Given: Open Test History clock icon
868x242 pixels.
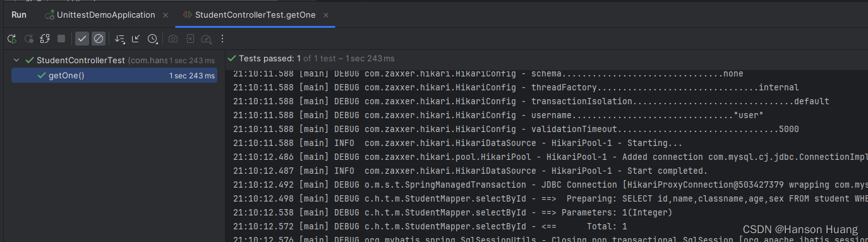Looking at the screenshot, I should pos(152,39).
